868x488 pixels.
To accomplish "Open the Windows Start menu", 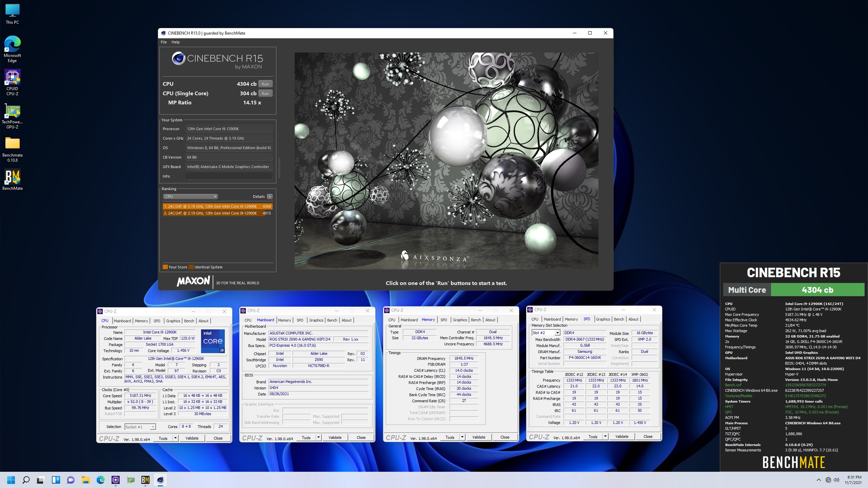I will (x=11, y=480).
